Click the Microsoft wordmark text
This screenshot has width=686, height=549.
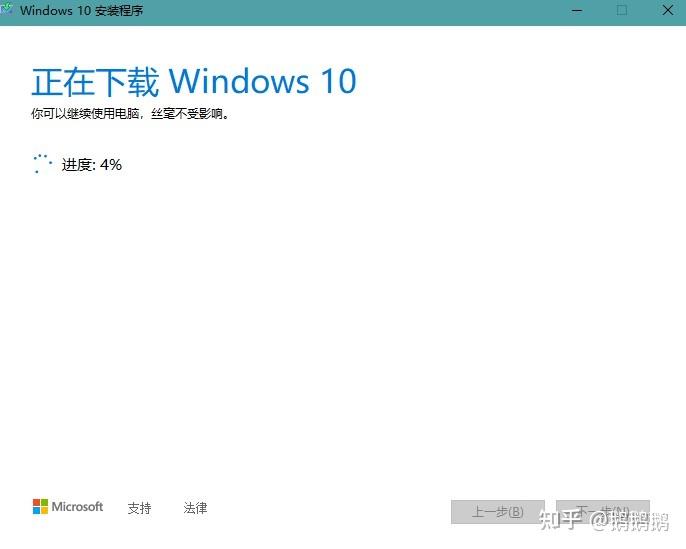[77, 507]
